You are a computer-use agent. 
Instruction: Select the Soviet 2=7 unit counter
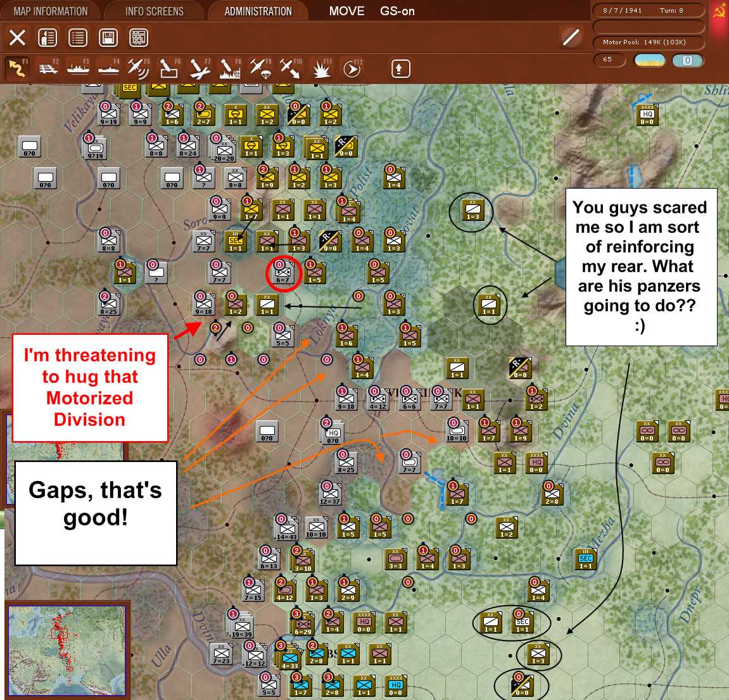pos(204,115)
